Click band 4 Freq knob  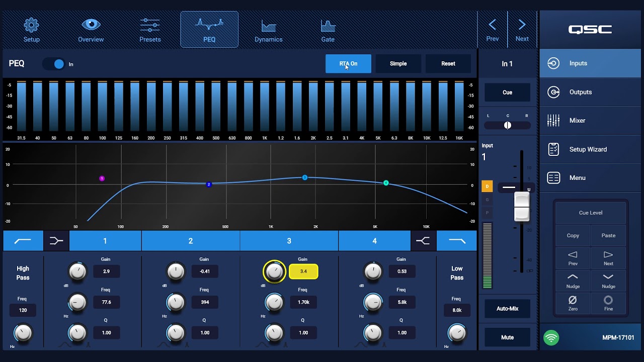point(373,302)
